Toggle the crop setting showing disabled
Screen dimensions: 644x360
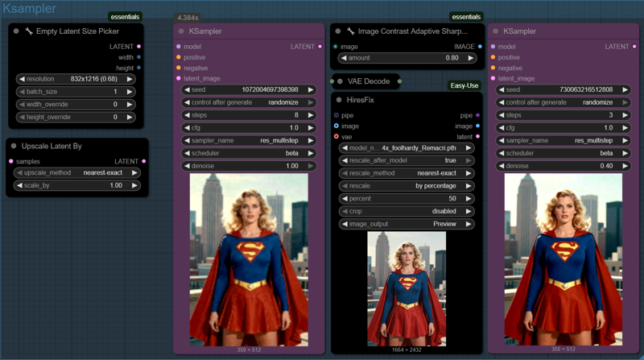tap(407, 211)
